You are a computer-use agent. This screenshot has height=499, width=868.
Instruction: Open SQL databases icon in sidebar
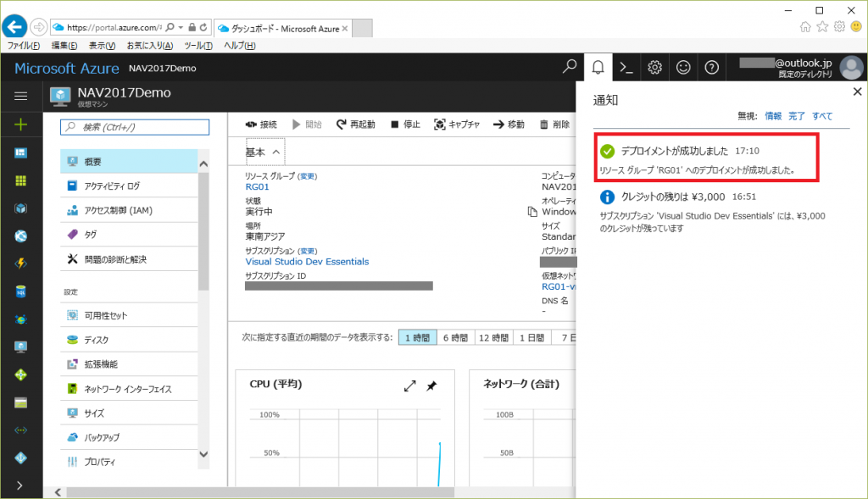pyautogui.click(x=20, y=291)
